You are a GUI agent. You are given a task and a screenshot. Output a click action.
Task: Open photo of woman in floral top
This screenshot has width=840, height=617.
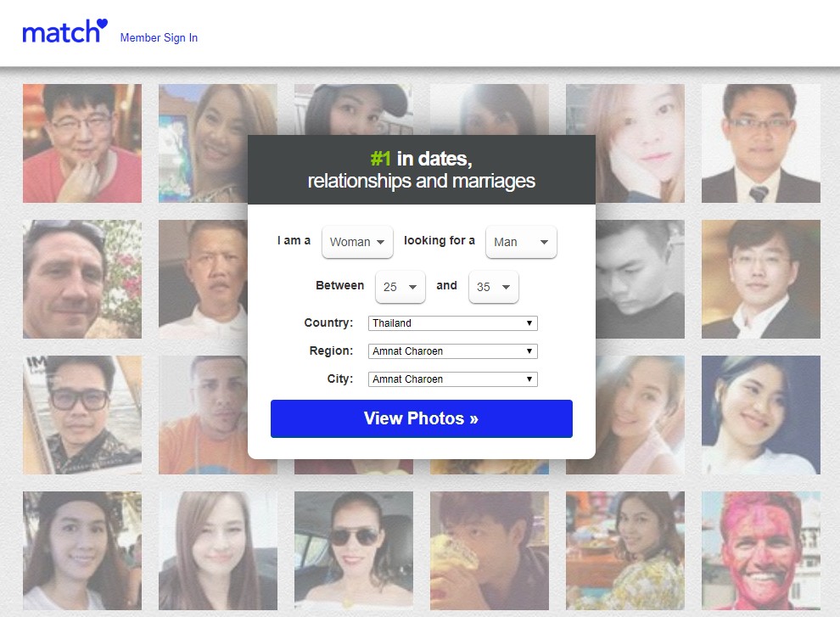point(624,550)
